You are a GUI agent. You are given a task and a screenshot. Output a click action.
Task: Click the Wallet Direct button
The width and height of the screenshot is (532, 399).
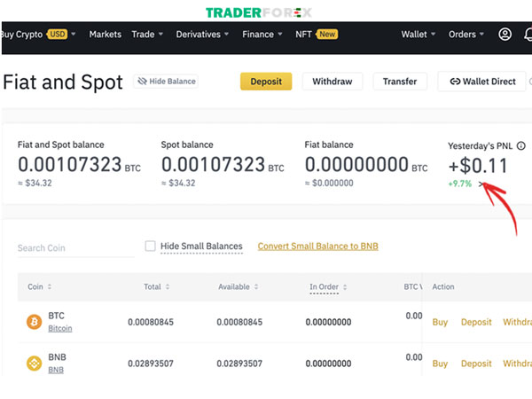482,82
